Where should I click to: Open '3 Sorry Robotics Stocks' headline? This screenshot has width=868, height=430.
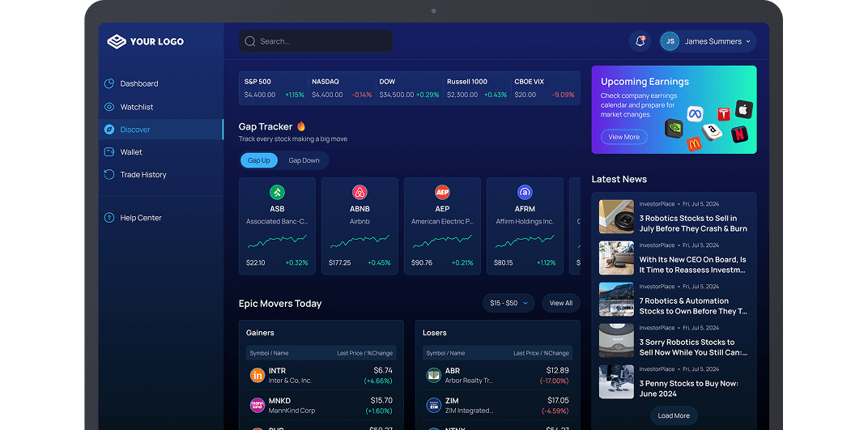pos(694,347)
